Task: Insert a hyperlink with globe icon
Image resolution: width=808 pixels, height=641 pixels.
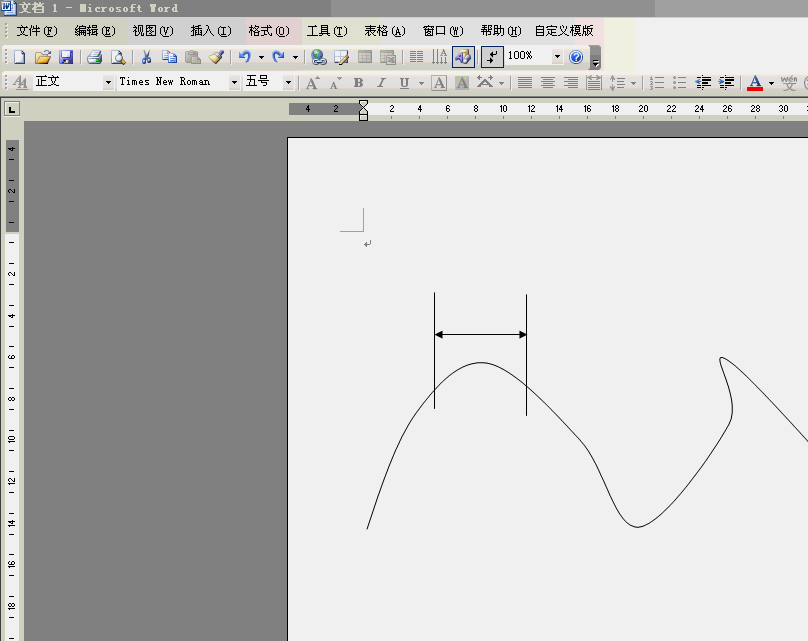Action: (319, 57)
